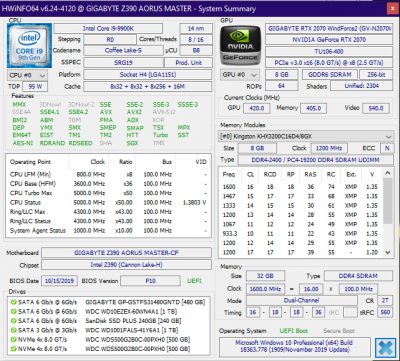400x361 pixels.
Task: Click the memory timings scrollbar down arrow
Action: pyautogui.click(x=387, y=253)
